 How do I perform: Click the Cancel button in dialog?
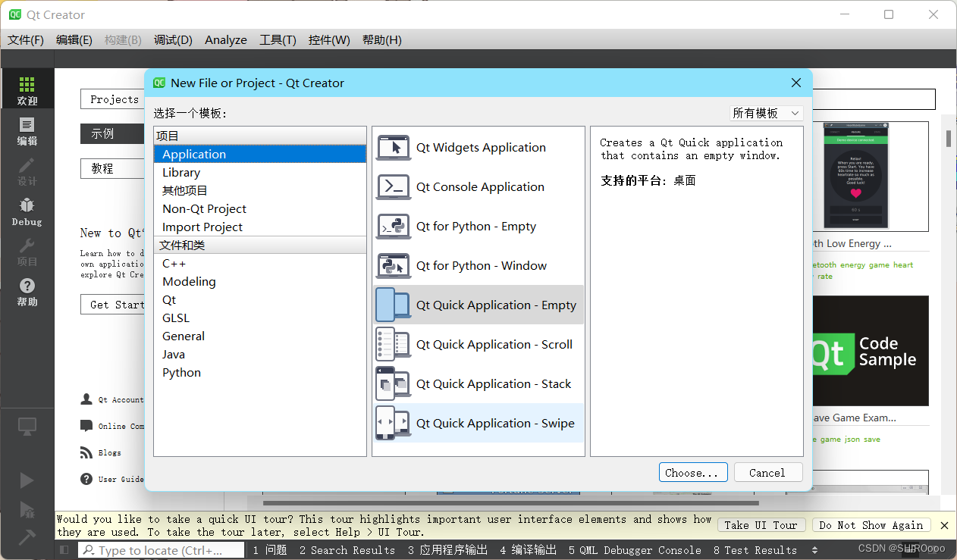point(767,472)
